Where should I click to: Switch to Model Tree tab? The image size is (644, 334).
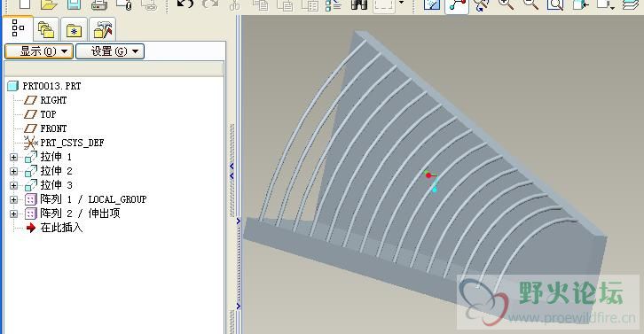pyautogui.click(x=18, y=28)
